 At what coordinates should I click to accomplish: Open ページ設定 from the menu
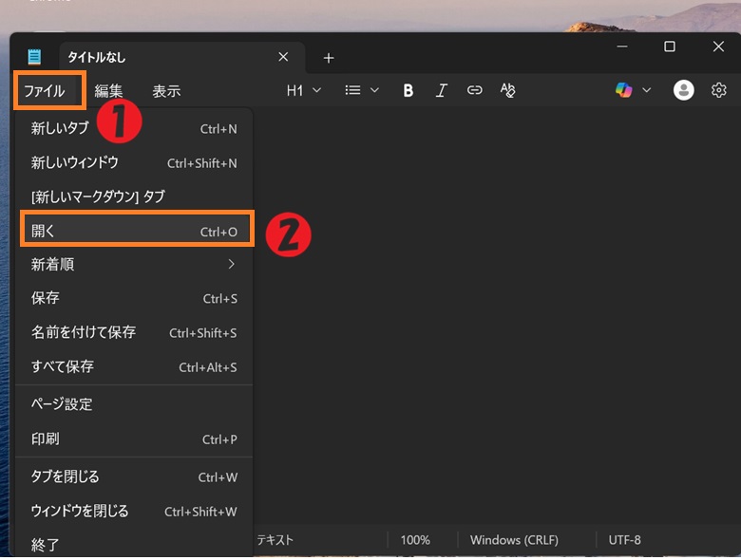134,404
